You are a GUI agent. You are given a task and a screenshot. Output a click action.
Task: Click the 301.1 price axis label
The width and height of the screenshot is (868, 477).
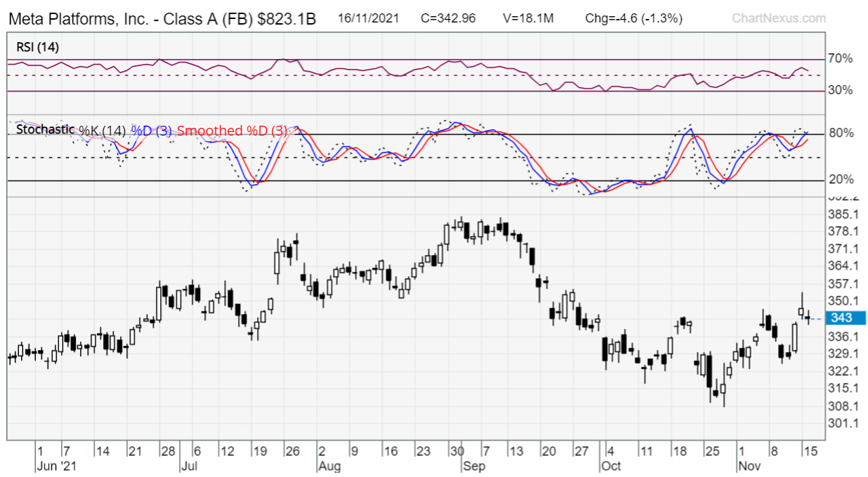(x=844, y=424)
